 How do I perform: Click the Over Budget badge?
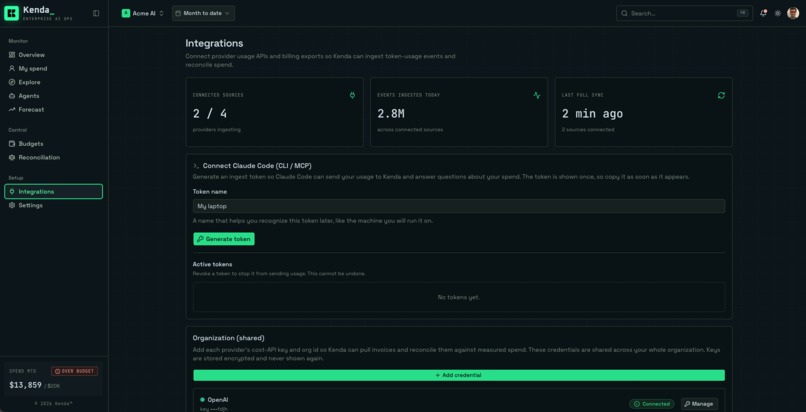75,371
